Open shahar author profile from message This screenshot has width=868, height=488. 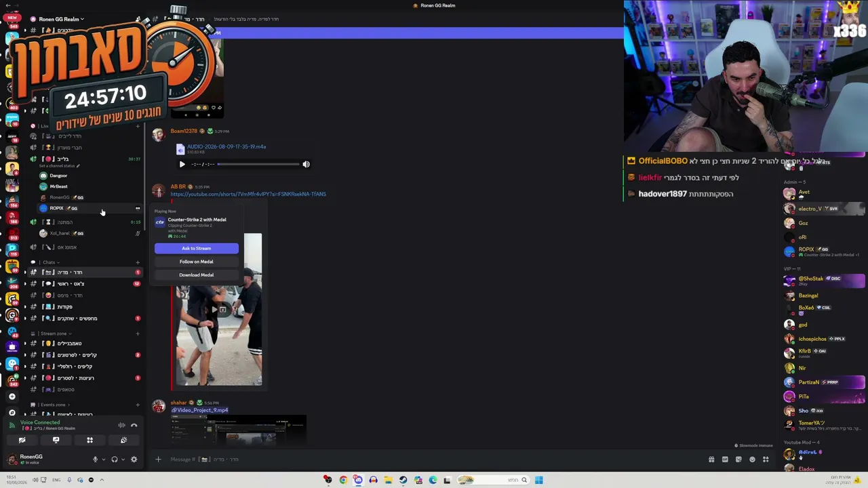[178, 403]
